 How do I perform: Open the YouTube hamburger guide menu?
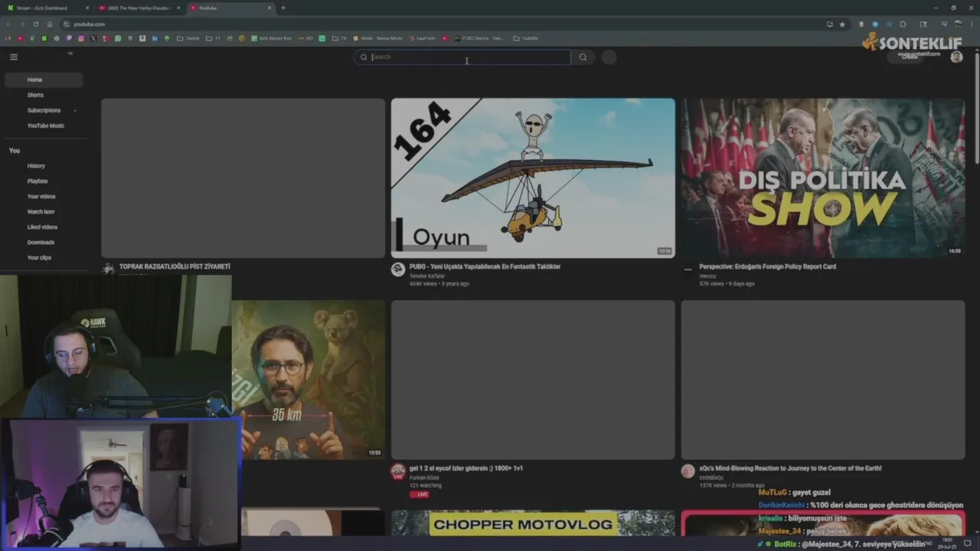14,57
